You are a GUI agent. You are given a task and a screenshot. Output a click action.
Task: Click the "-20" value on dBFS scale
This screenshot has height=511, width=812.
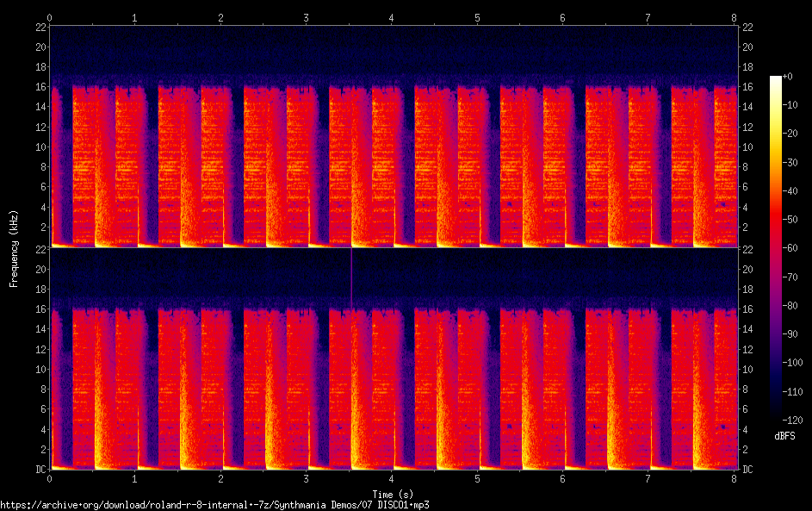(x=790, y=134)
